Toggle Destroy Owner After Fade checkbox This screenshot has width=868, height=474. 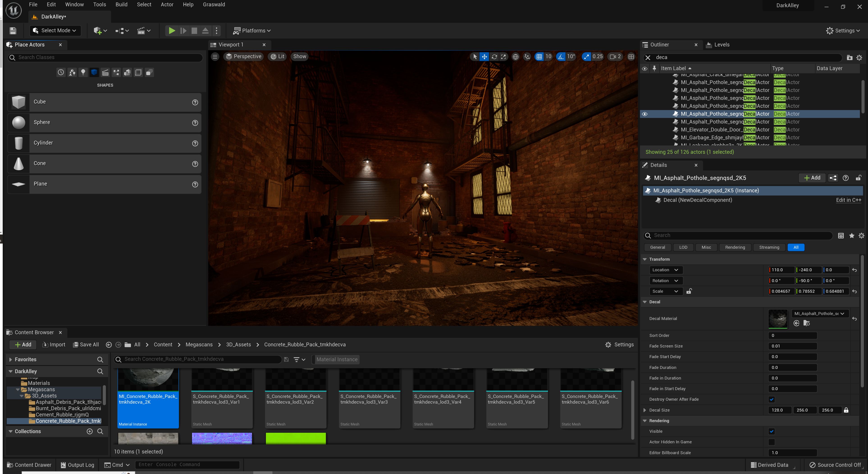click(x=772, y=400)
